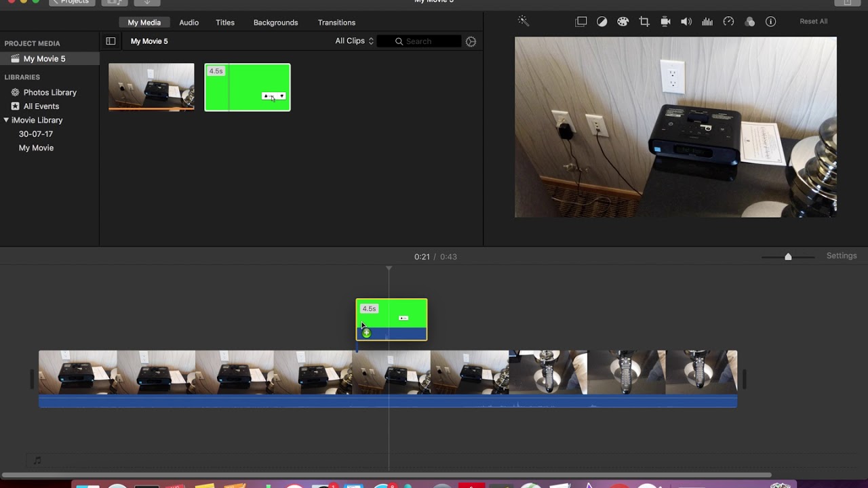
Task: Toggle the libraries sidebar icon
Action: pos(111,41)
